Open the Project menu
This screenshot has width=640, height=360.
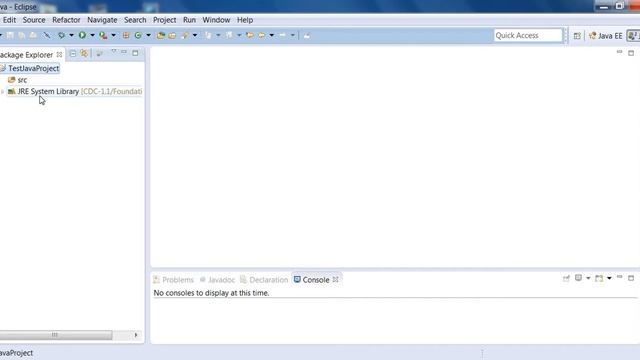164,20
